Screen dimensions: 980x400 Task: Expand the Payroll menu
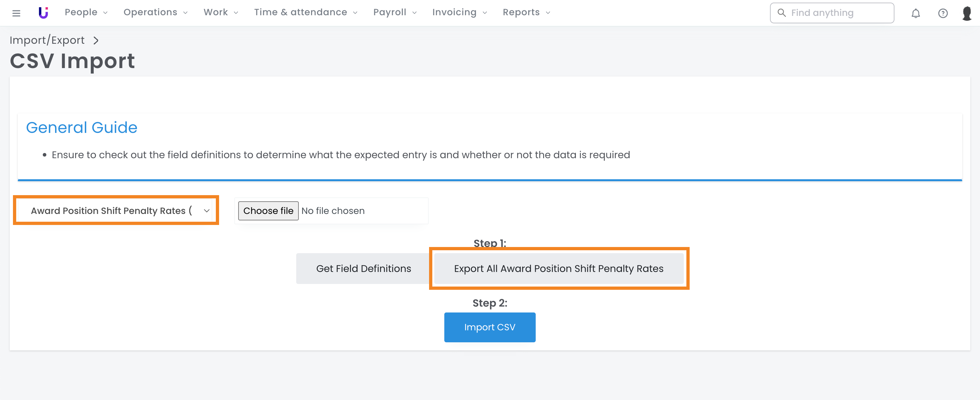[x=394, y=13]
